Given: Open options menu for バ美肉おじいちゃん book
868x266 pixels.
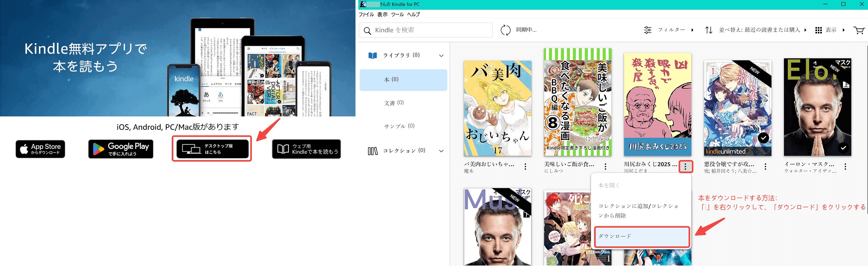Looking at the screenshot, I should (525, 167).
